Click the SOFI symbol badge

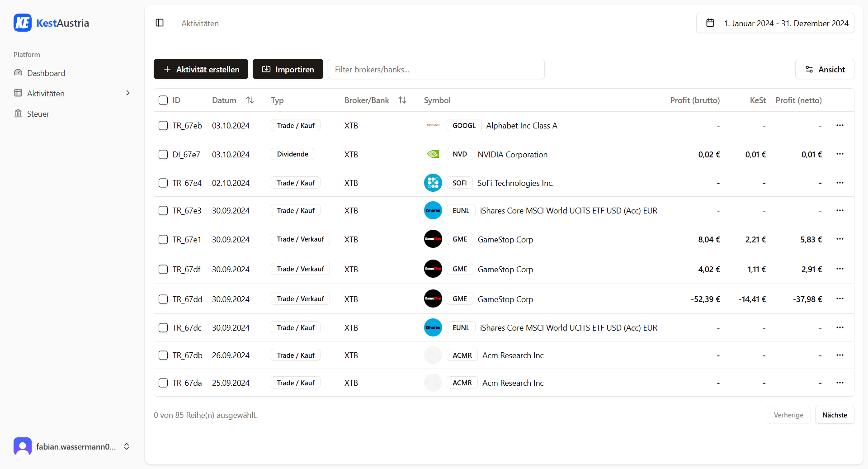[x=459, y=183]
